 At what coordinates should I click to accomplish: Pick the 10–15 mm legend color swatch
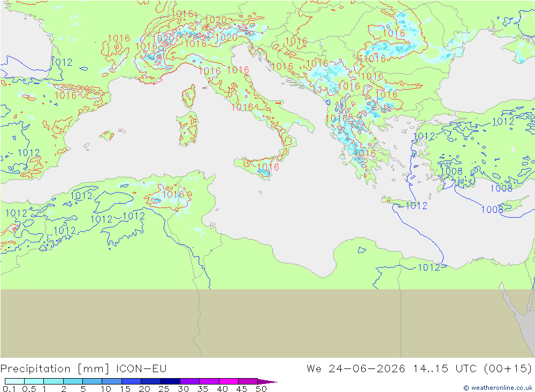pyautogui.click(x=112, y=381)
